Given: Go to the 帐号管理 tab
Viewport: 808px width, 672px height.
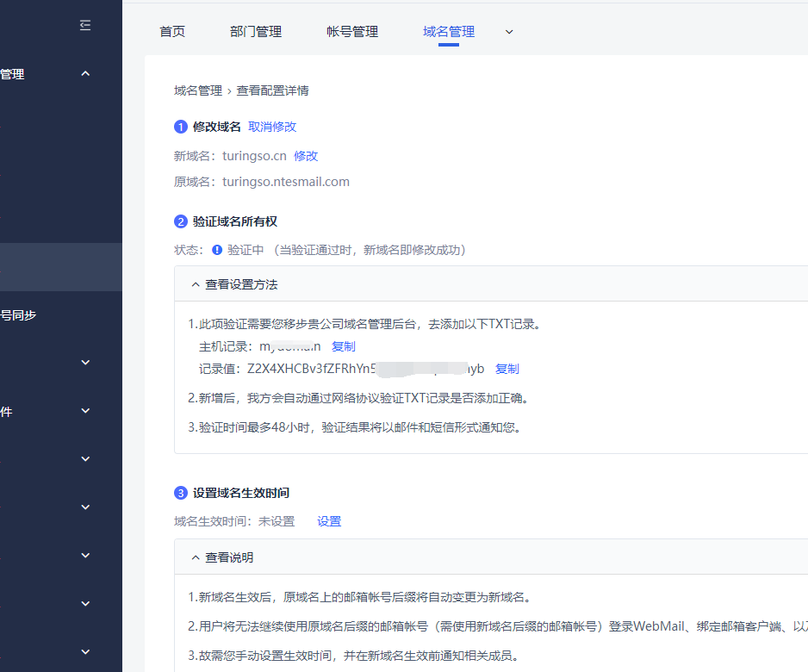Looking at the screenshot, I should [352, 32].
